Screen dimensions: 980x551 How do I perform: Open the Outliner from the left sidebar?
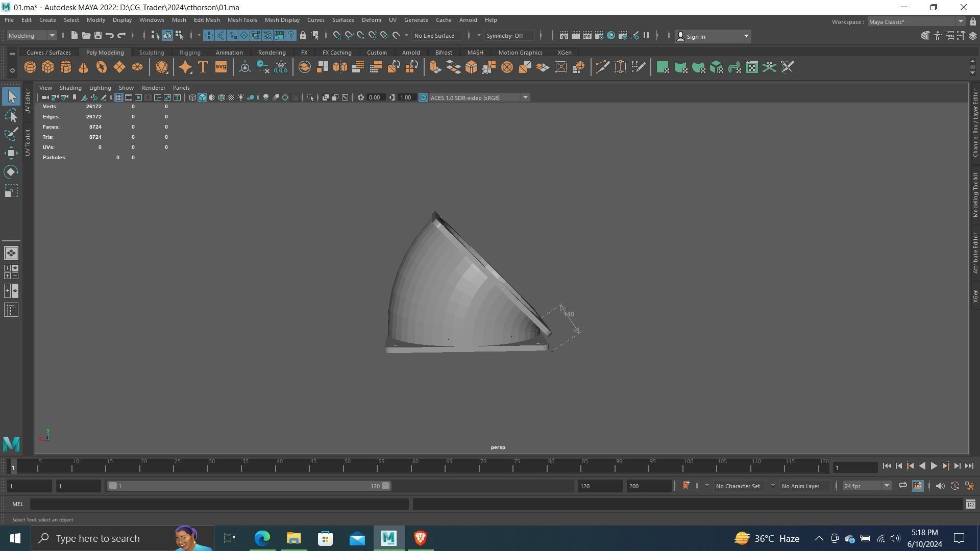coord(11,310)
